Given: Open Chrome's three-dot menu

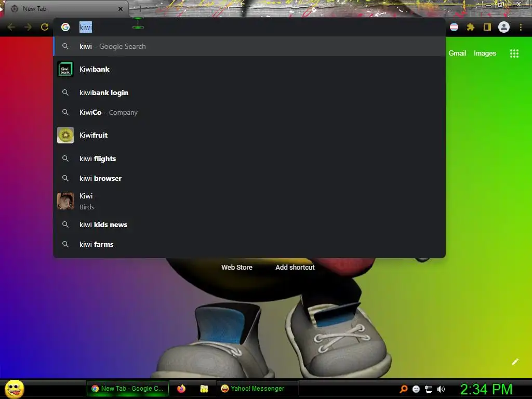Looking at the screenshot, I should coord(521,27).
